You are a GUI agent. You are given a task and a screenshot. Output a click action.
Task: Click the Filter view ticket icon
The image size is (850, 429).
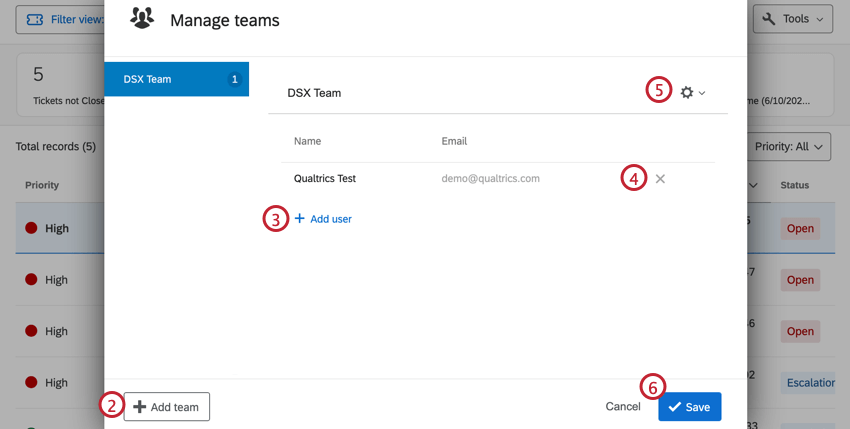point(35,19)
